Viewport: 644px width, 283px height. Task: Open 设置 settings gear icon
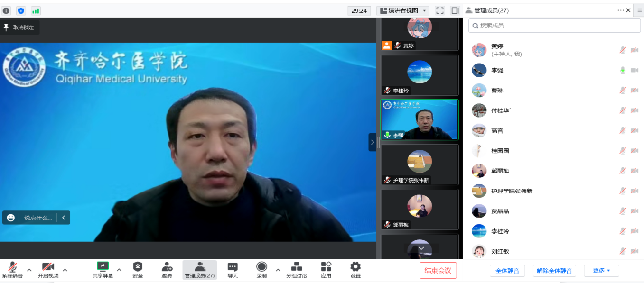coord(355,267)
